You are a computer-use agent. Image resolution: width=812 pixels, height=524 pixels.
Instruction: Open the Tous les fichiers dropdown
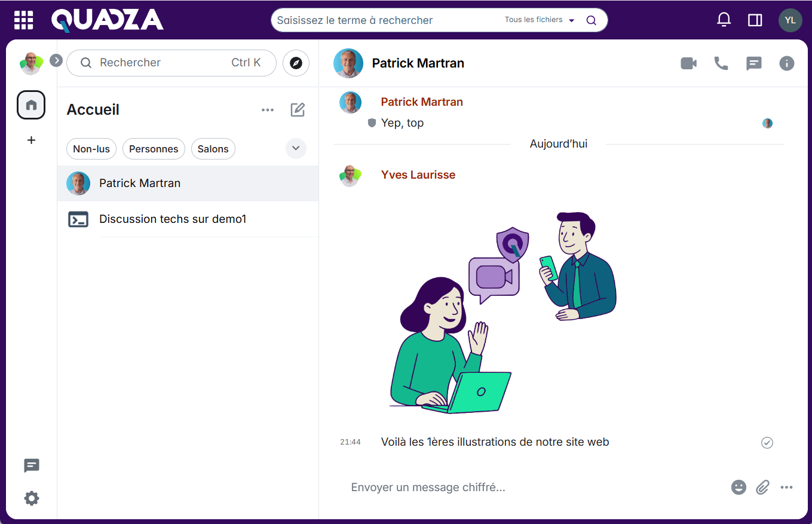539,20
